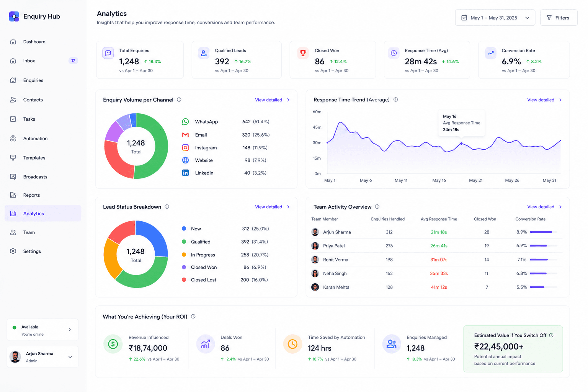This screenshot has height=392, width=588.
Task: Click Rohit Verma's name in the team table
Action: coord(336,260)
